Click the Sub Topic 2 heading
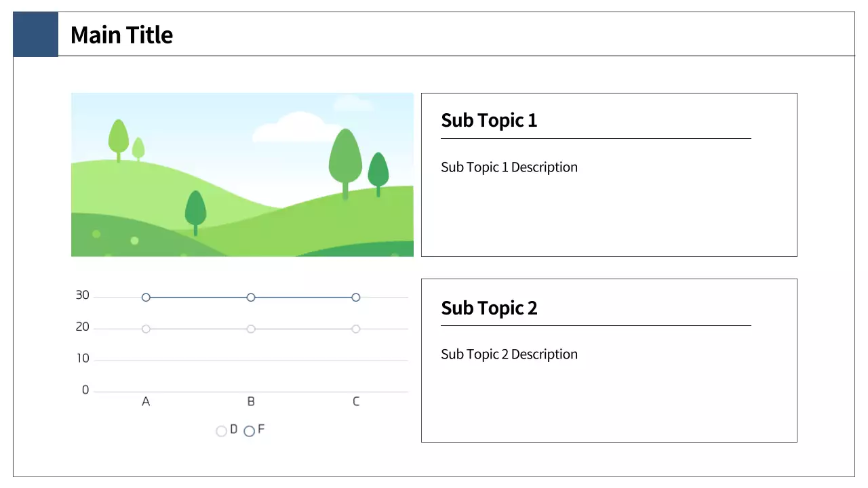The width and height of the screenshot is (868, 488). 489,308
